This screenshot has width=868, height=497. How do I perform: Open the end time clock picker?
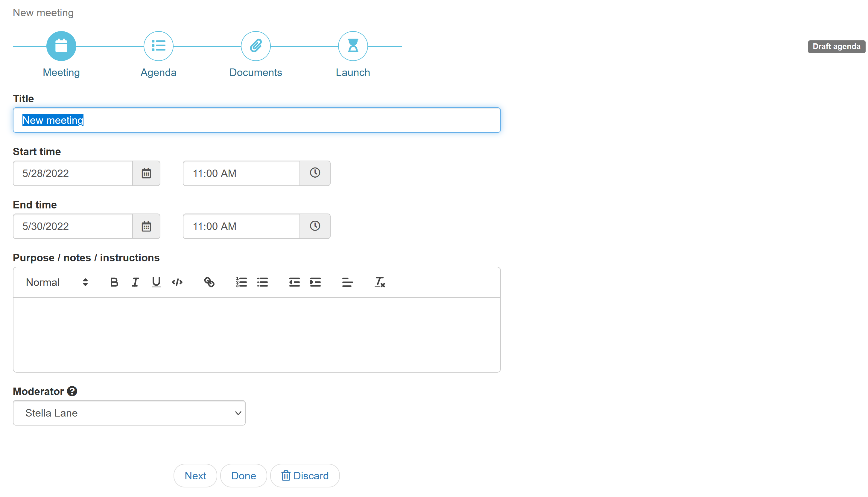pyautogui.click(x=315, y=226)
